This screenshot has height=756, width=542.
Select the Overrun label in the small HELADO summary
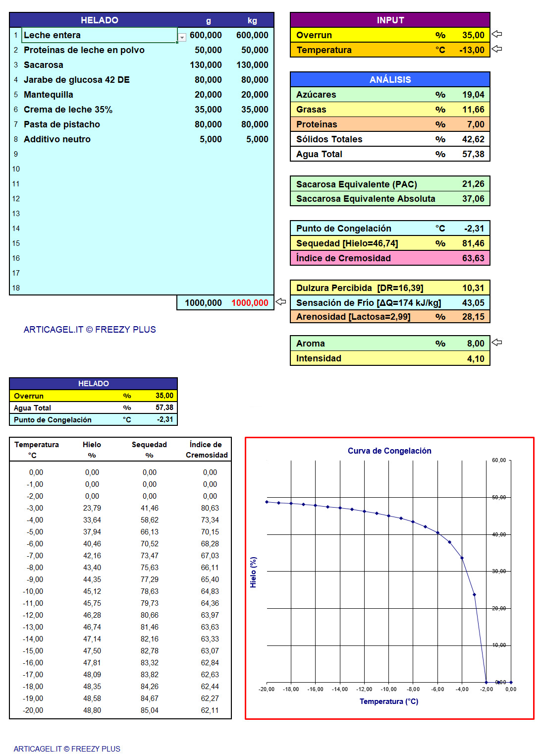pos(29,396)
